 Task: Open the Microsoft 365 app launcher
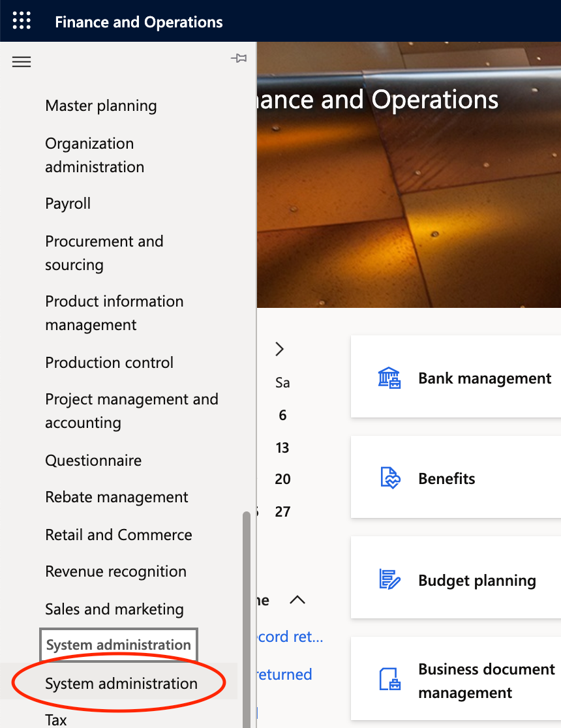(x=22, y=20)
